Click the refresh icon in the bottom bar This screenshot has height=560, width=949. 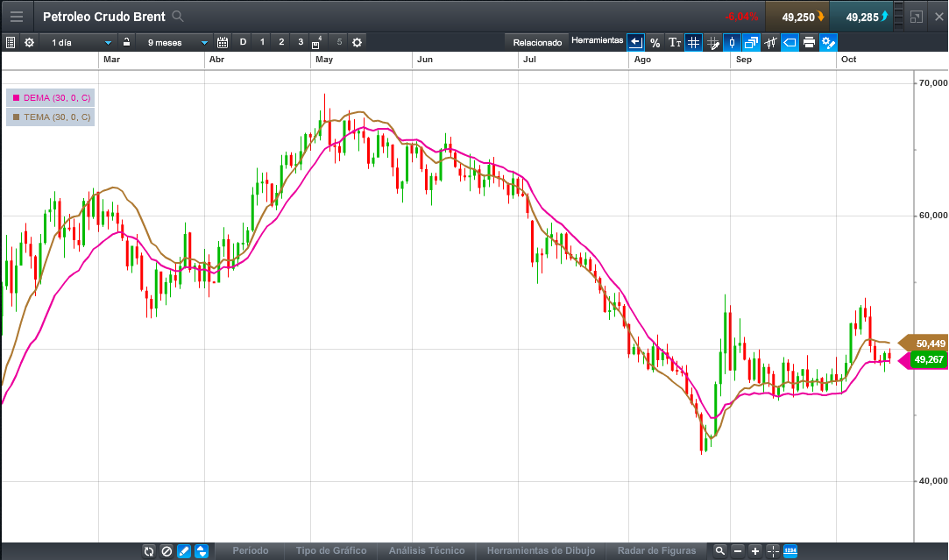pyautogui.click(x=149, y=551)
